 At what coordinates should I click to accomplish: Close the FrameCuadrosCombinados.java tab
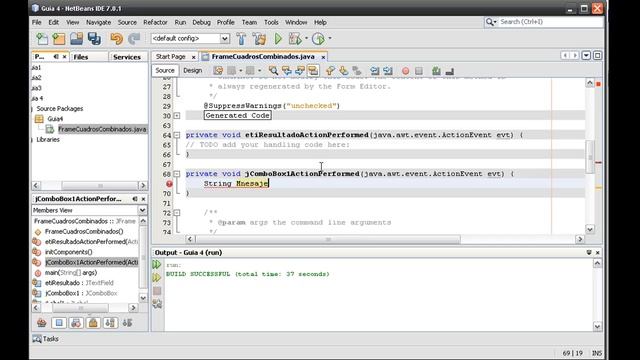tap(323, 57)
